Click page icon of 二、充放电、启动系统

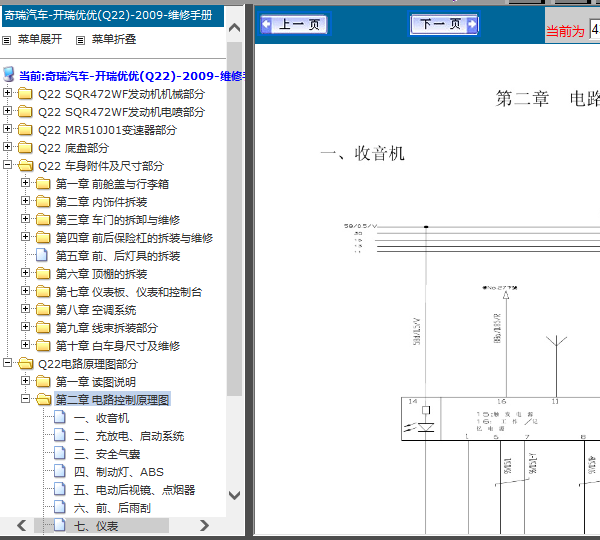[x=60, y=434]
